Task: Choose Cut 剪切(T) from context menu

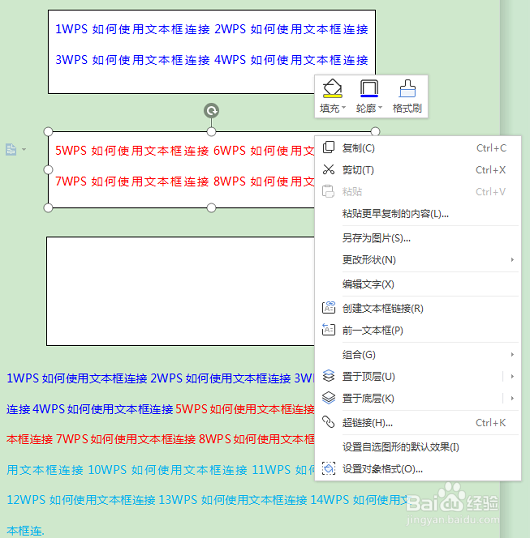Action: pos(417,170)
